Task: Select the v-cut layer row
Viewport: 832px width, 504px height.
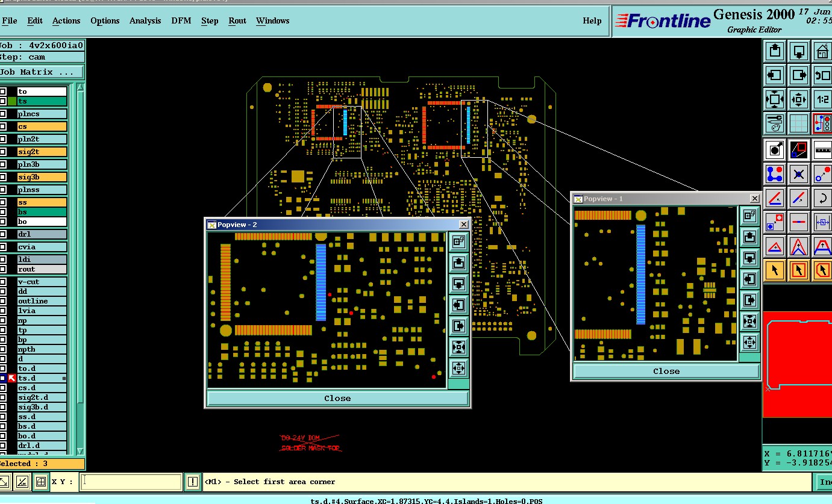Action: pos(42,282)
